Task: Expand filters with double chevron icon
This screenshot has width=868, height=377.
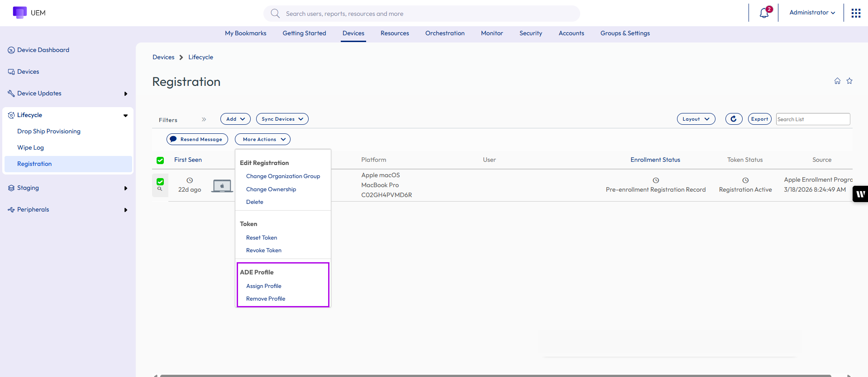Action: tap(204, 119)
